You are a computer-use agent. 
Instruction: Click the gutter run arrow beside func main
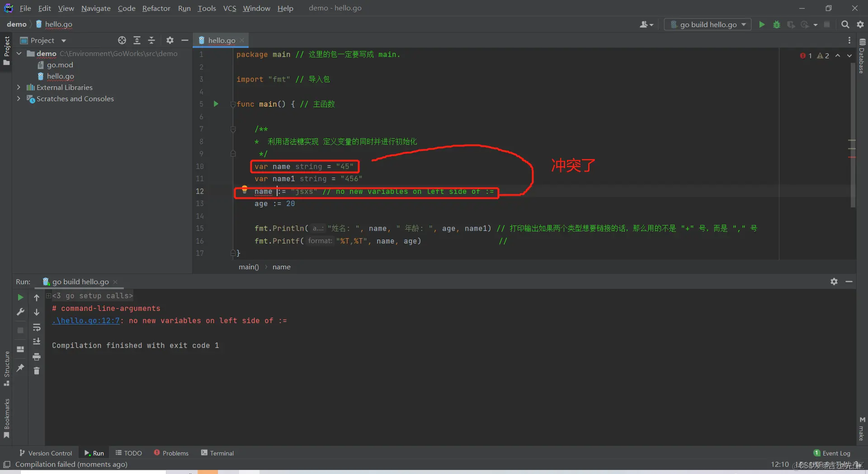tap(216, 104)
